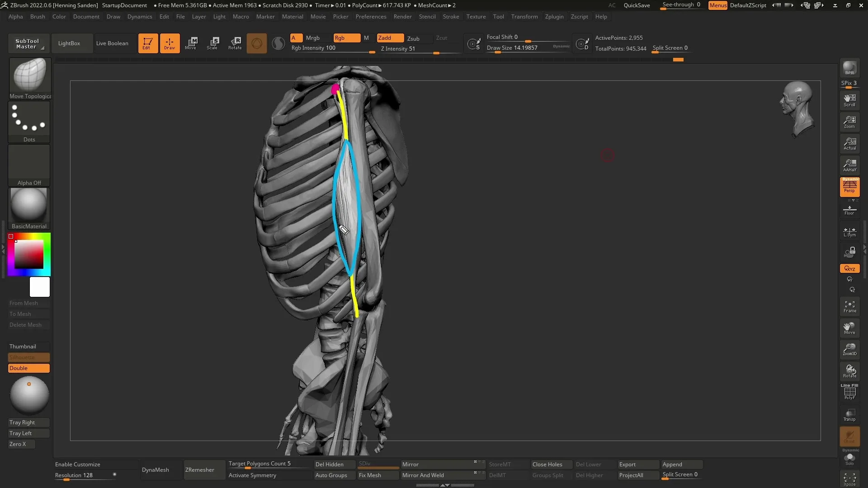Open the Alpha Off picker

click(x=29, y=165)
